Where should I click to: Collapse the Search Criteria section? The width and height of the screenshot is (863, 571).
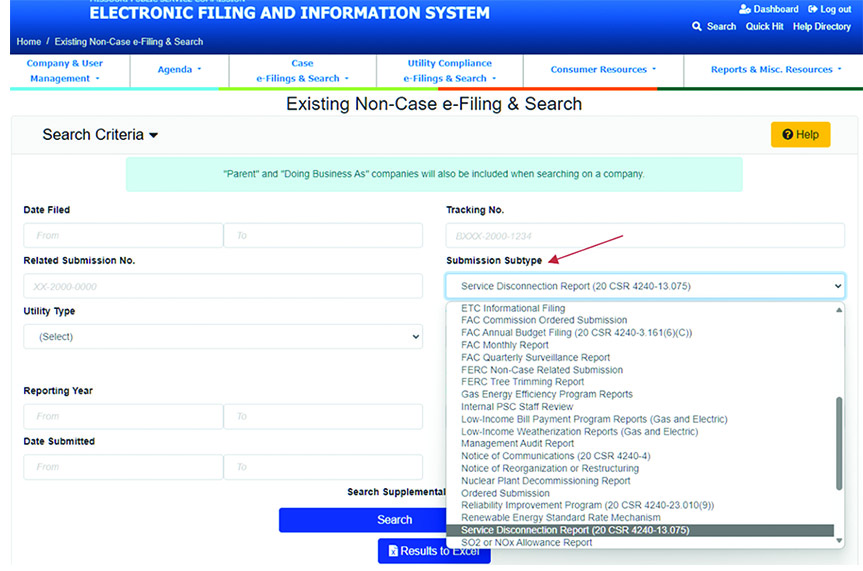(100, 135)
